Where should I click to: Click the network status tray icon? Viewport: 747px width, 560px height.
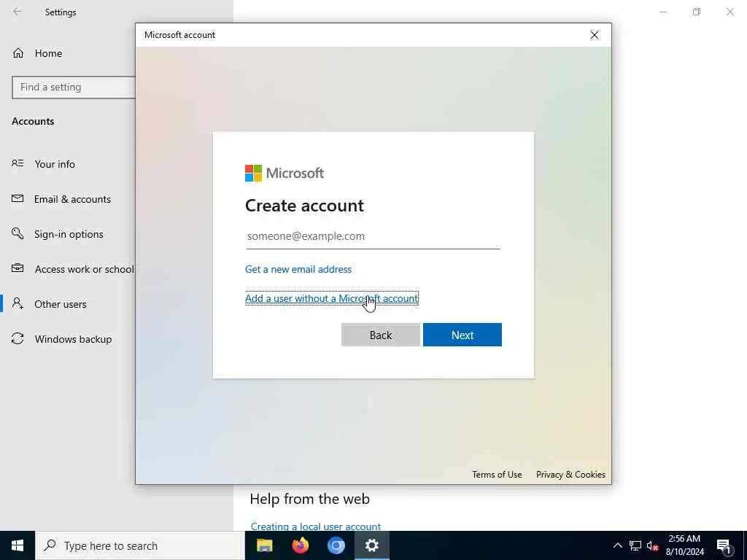(x=635, y=545)
